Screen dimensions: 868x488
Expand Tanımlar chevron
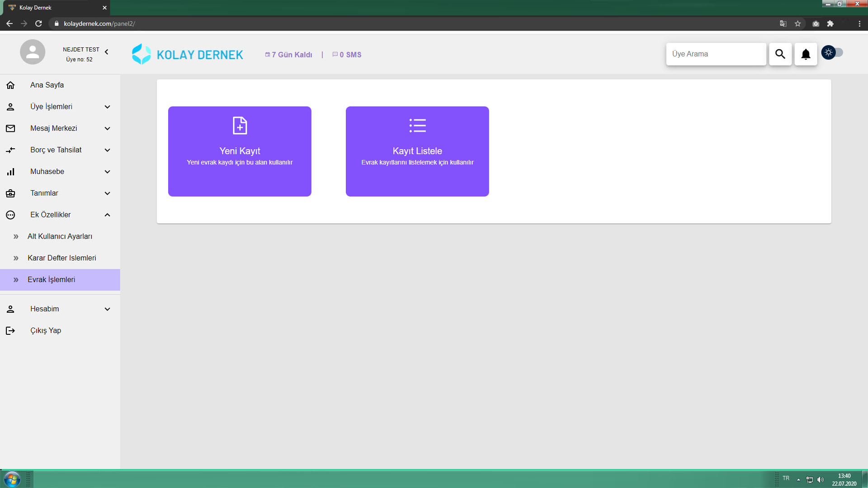point(107,193)
